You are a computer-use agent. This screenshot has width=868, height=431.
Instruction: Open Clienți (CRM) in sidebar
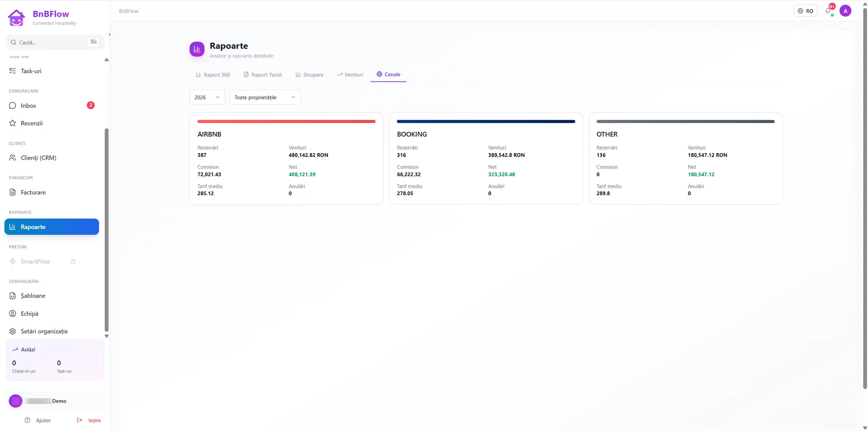coord(52,158)
